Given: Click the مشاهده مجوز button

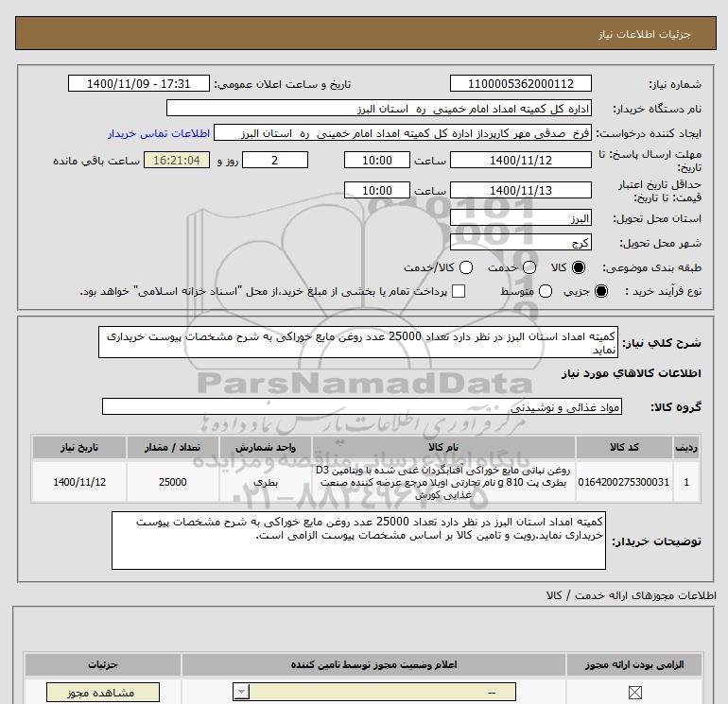Looking at the screenshot, I should pyautogui.click(x=103, y=692).
